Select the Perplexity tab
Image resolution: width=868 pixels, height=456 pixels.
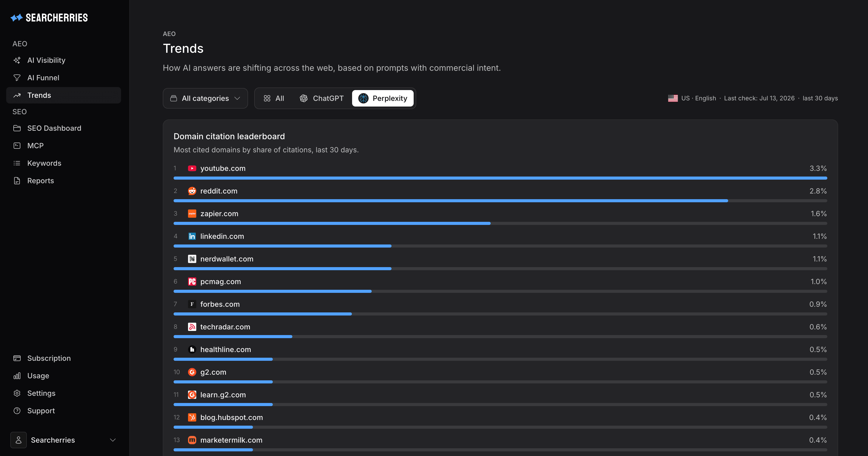[383, 98]
